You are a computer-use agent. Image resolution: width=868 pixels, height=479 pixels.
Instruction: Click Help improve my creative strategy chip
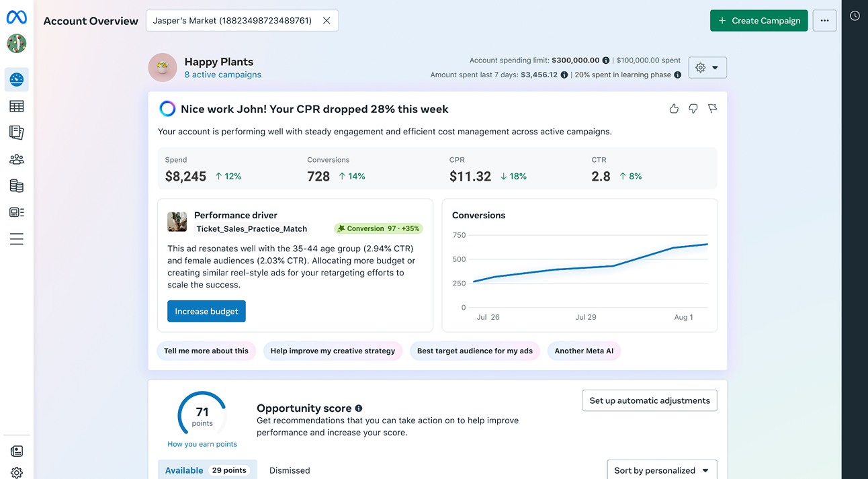[333, 351]
